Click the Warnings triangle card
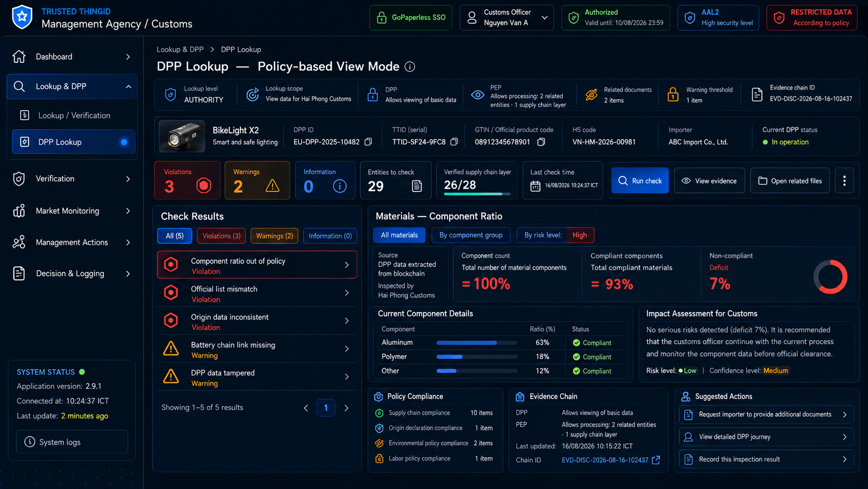The image size is (868, 489). pos(257,180)
